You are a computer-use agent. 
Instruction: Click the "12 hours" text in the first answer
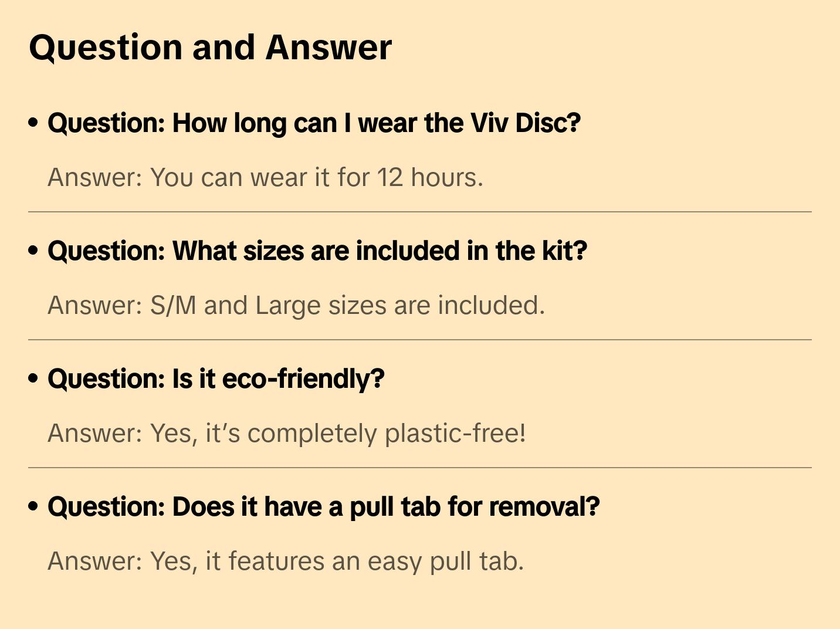[429, 177]
